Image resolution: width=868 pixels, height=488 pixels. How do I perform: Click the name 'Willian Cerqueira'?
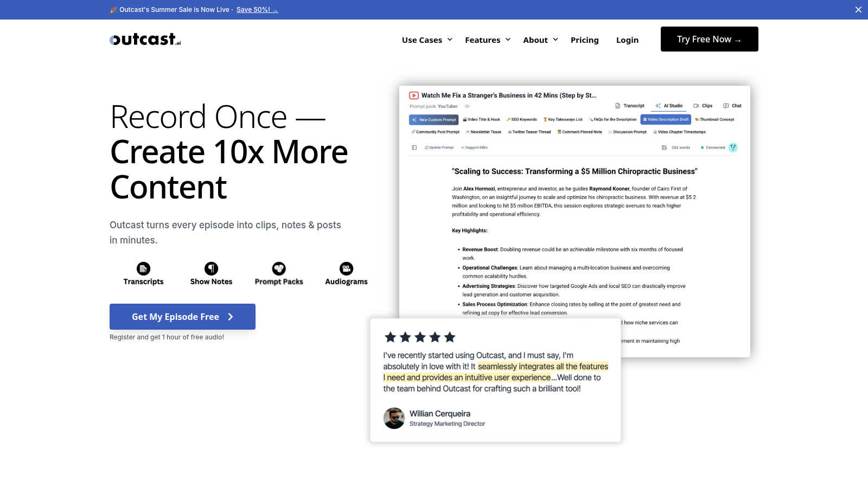pos(440,414)
